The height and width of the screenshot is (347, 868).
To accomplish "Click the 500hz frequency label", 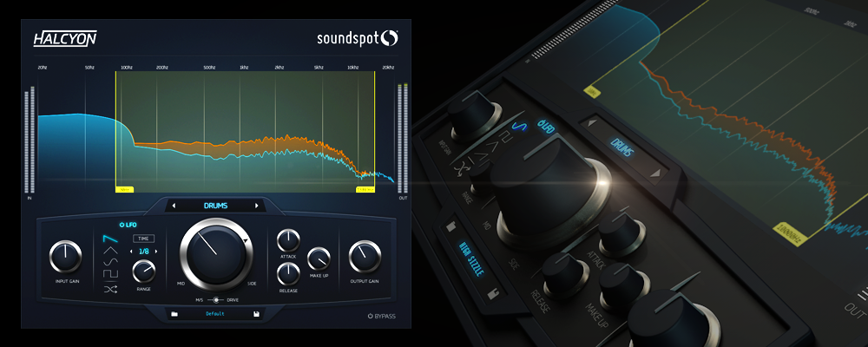I will point(209,68).
